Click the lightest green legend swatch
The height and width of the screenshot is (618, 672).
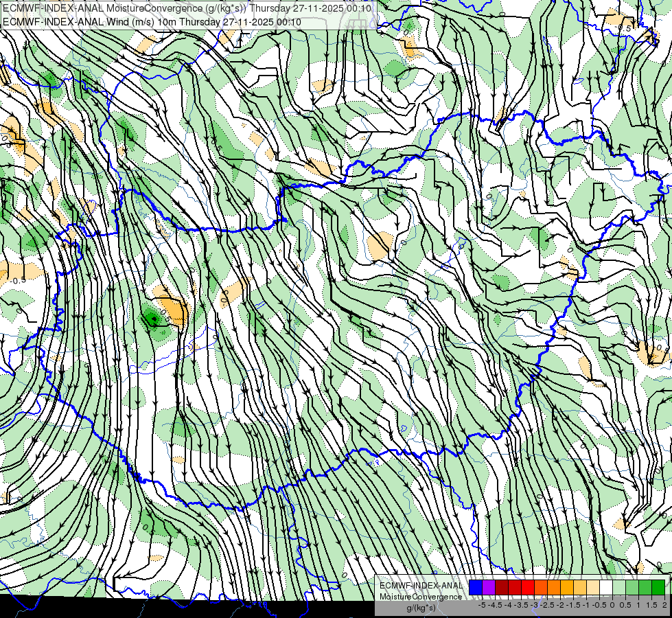619,587
